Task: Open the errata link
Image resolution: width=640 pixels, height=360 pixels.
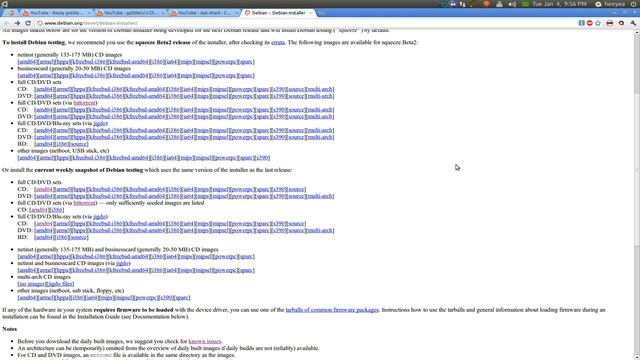Action: click(x=278, y=42)
